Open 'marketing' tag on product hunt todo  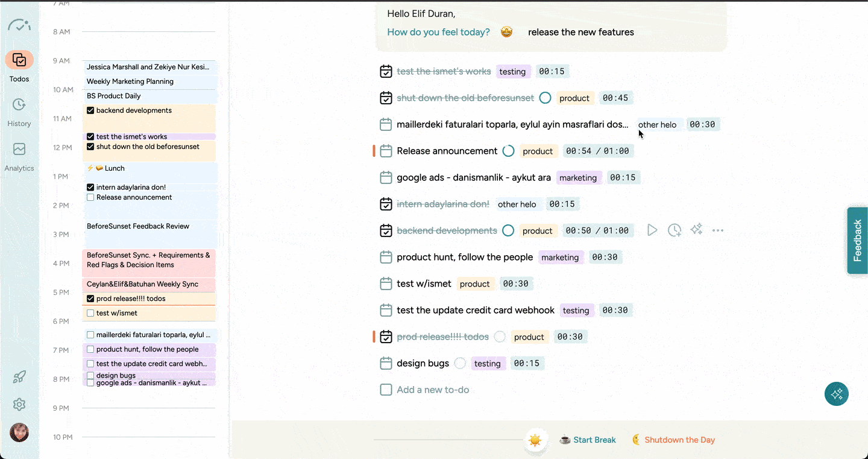coord(560,258)
